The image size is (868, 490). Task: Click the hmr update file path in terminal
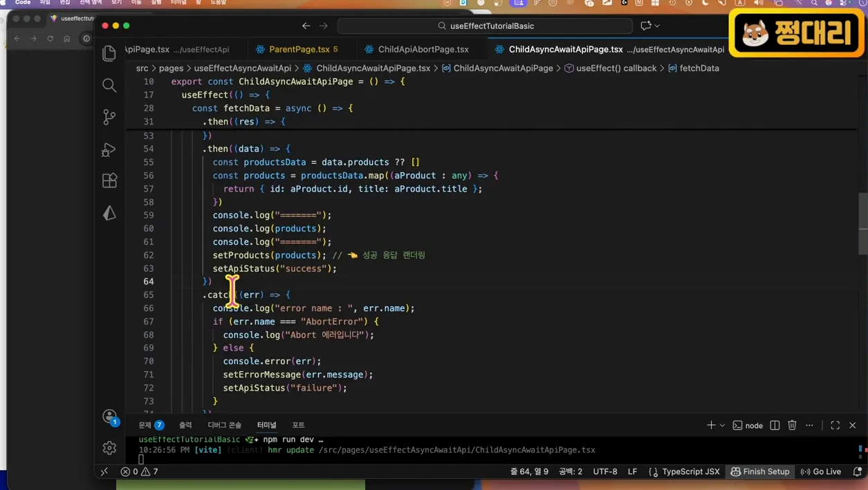[x=456, y=450]
